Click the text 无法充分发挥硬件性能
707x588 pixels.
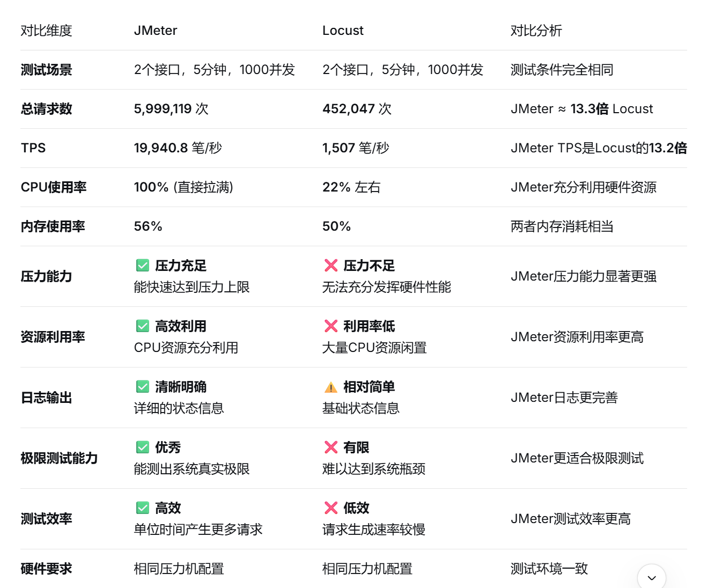(x=387, y=287)
